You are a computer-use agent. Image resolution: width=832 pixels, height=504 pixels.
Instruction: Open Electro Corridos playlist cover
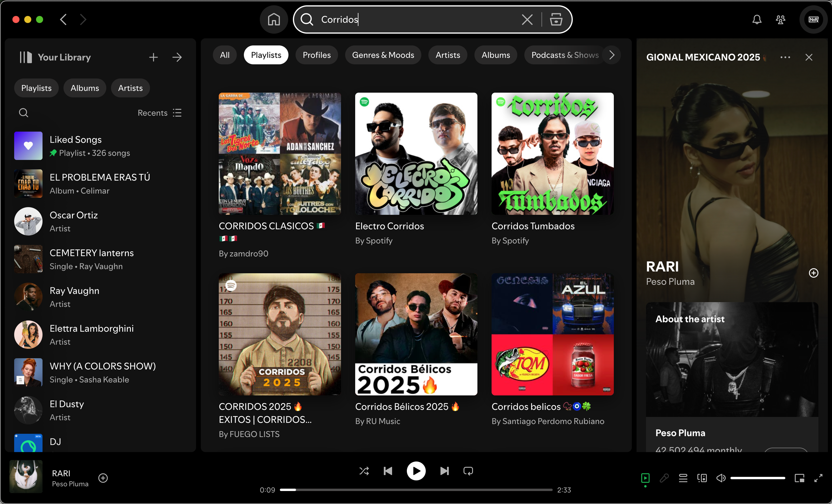(x=416, y=154)
